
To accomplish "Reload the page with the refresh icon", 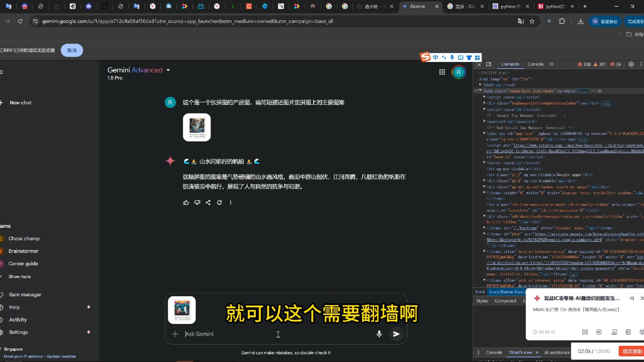I will 20,21.
